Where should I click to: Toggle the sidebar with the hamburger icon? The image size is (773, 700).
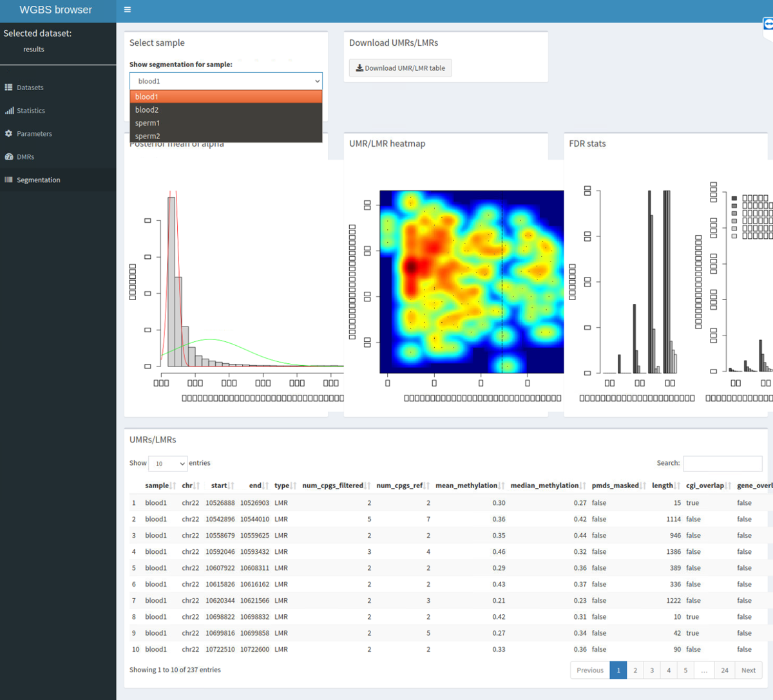[128, 10]
